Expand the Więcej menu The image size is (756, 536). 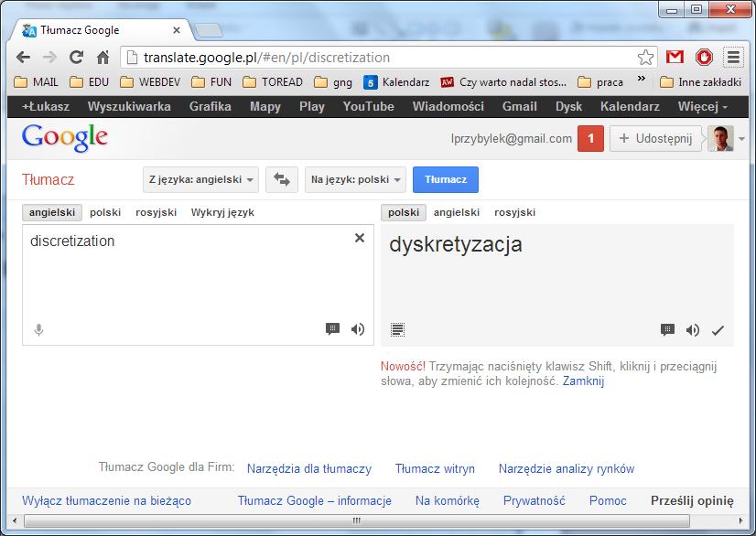tap(703, 106)
